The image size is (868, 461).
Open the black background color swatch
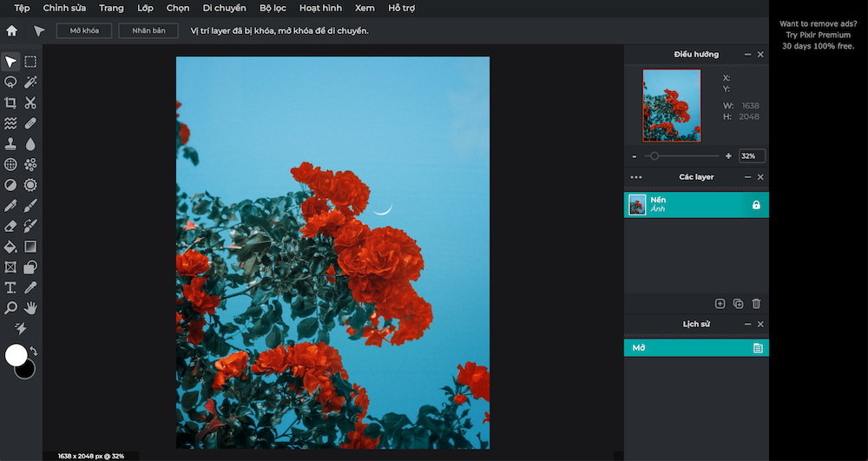(x=27, y=371)
